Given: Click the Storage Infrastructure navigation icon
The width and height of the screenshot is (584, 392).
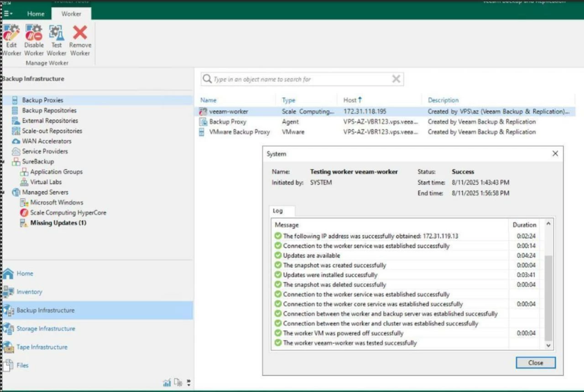Looking at the screenshot, I should tap(8, 329).
